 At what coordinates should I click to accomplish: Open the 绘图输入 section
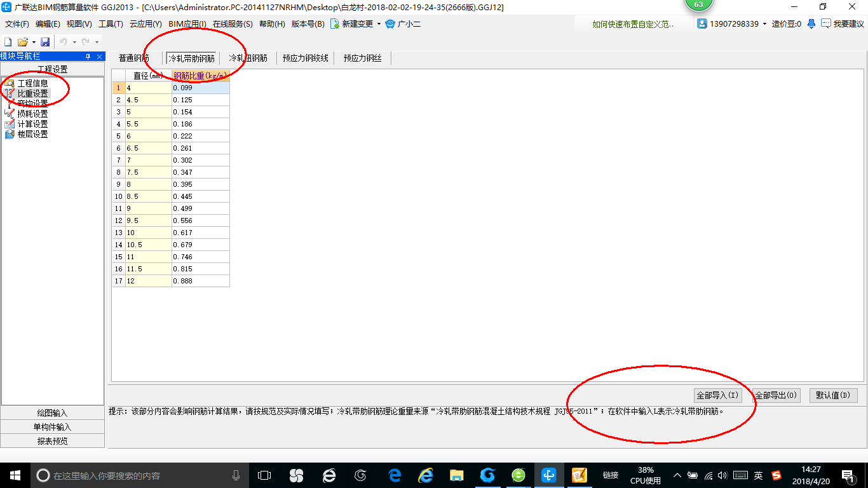click(x=52, y=413)
